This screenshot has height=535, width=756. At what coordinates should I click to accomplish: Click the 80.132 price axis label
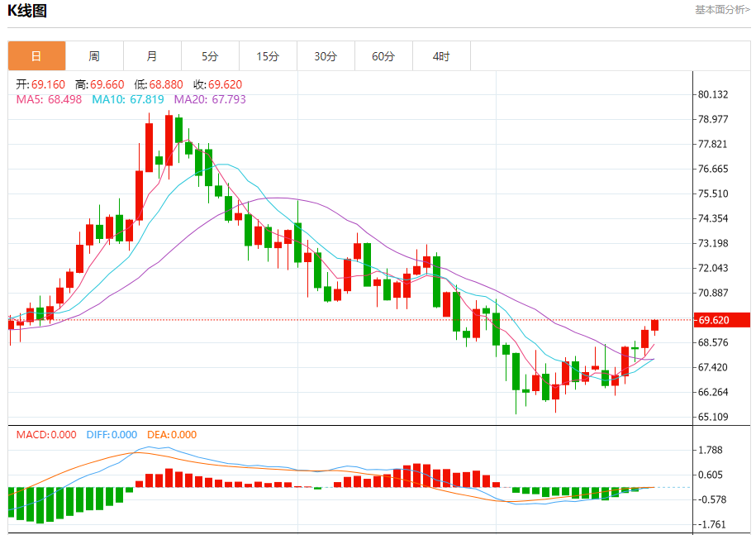(713, 94)
